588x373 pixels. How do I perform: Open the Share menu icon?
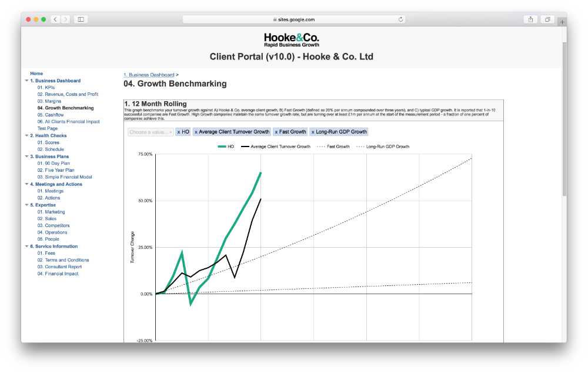coord(530,19)
